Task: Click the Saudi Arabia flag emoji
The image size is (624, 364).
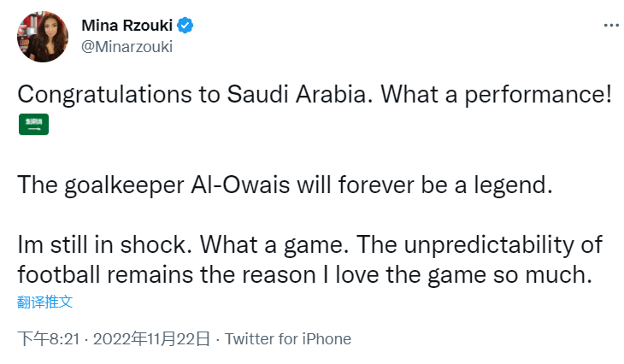Action: click(x=33, y=124)
